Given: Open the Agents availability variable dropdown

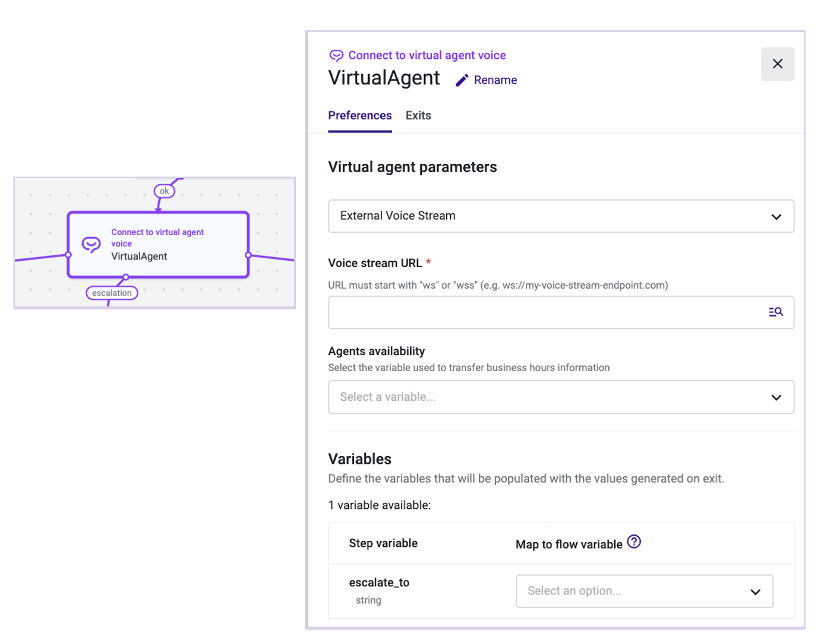Looking at the screenshot, I should point(561,397).
